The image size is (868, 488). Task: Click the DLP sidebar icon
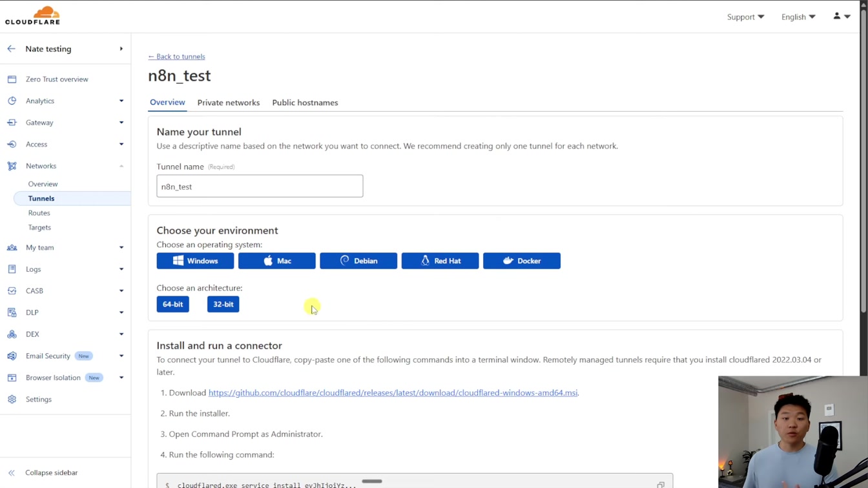pos(12,312)
